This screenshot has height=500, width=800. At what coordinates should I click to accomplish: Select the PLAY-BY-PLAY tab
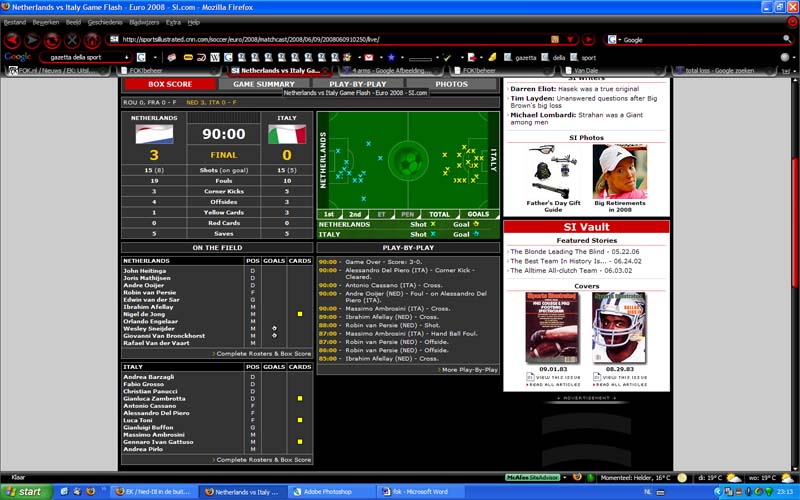[358, 84]
